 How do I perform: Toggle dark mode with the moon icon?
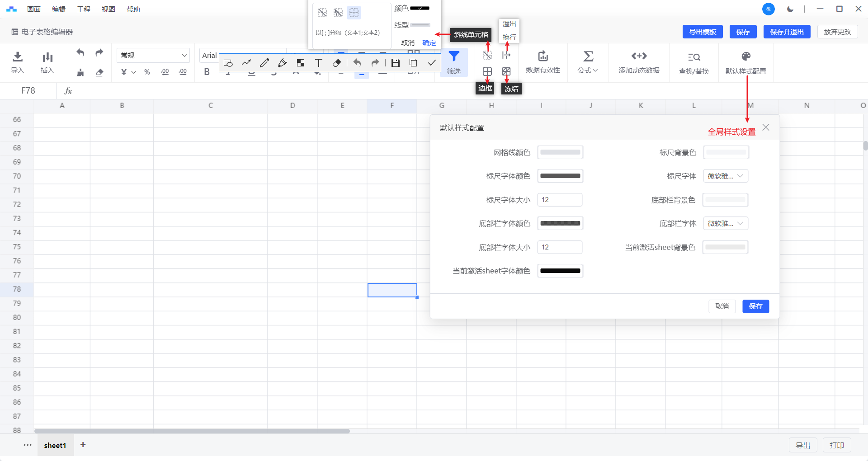[x=790, y=9]
